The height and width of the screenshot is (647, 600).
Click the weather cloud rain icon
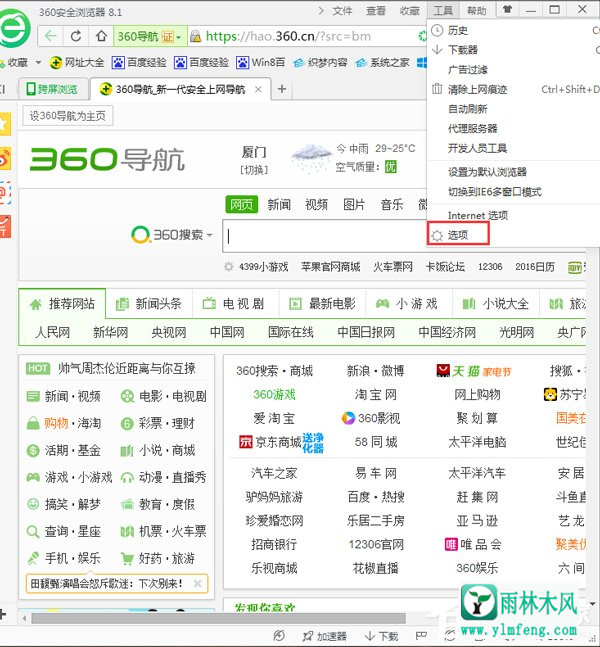pos(311,158)
